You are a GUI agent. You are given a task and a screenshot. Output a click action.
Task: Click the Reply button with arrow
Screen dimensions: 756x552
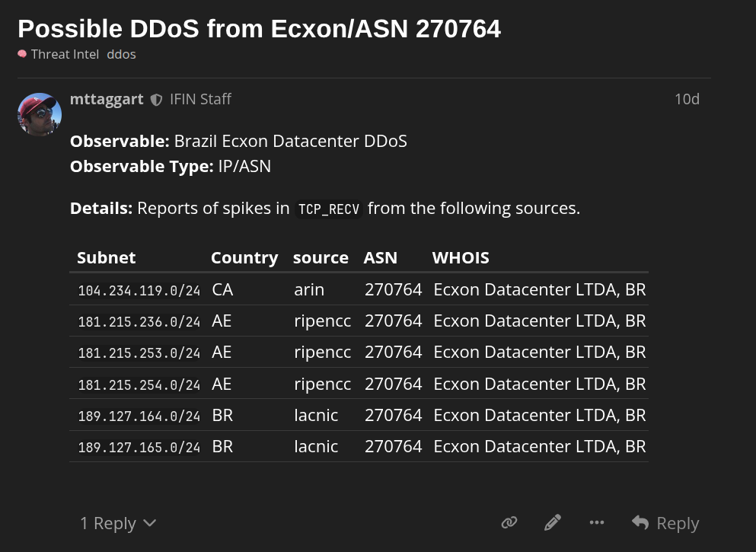665,523
